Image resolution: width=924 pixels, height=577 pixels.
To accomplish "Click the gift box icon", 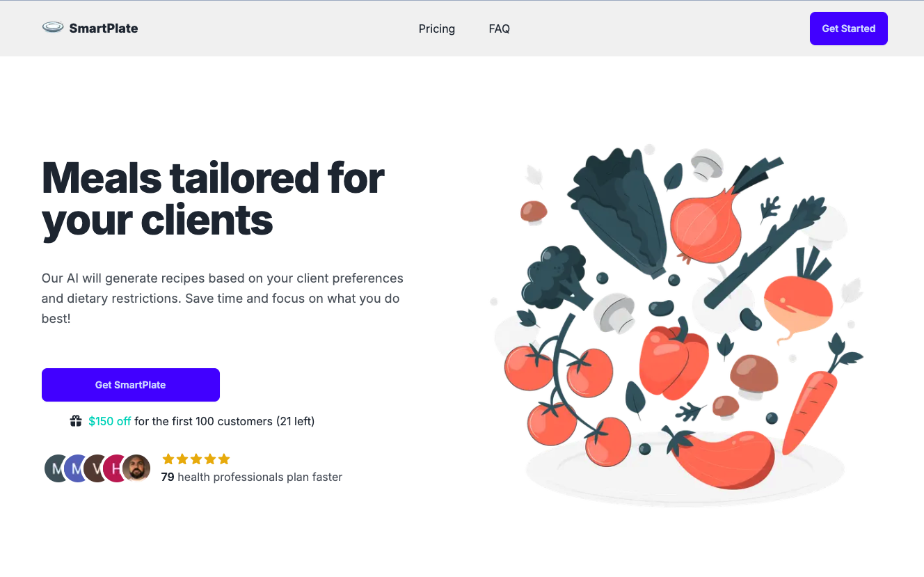I will (x=76, y=421).
